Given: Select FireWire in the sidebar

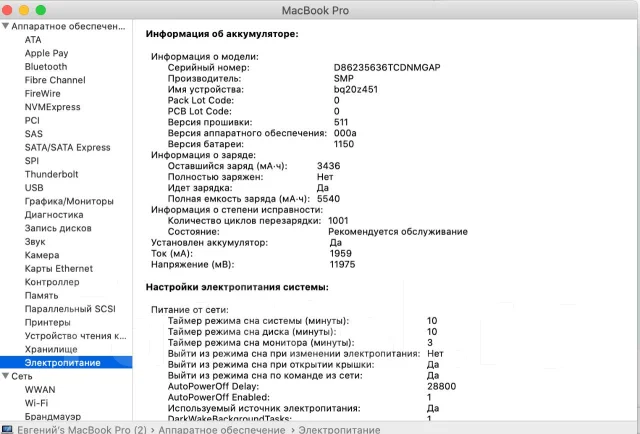Looking at the screenshot, I should tap(42, 93).
